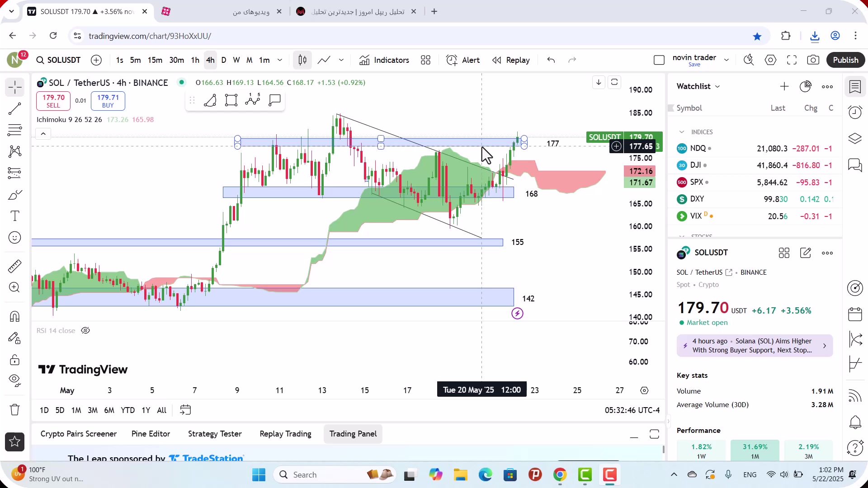The width and height of the screenshot is (868, 488).
Task: Open layout setup square icon
Action: coord(659,60)
